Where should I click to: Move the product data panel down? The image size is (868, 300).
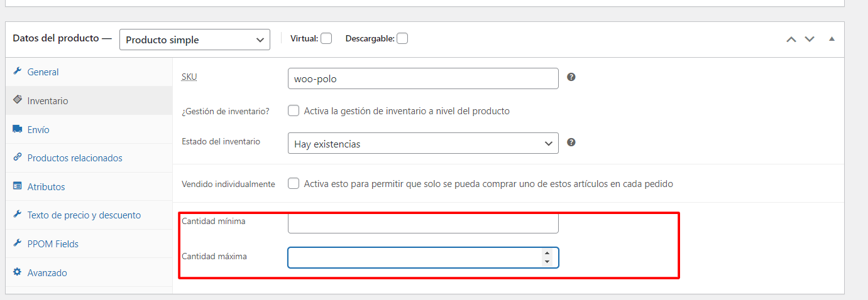[810, 39]
